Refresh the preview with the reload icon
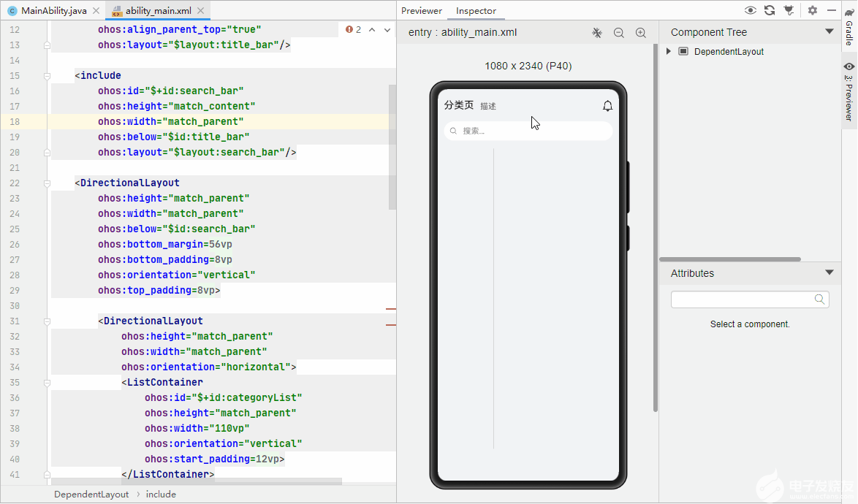The height and width of the screenshot is (504, 858). pos(770,10)
